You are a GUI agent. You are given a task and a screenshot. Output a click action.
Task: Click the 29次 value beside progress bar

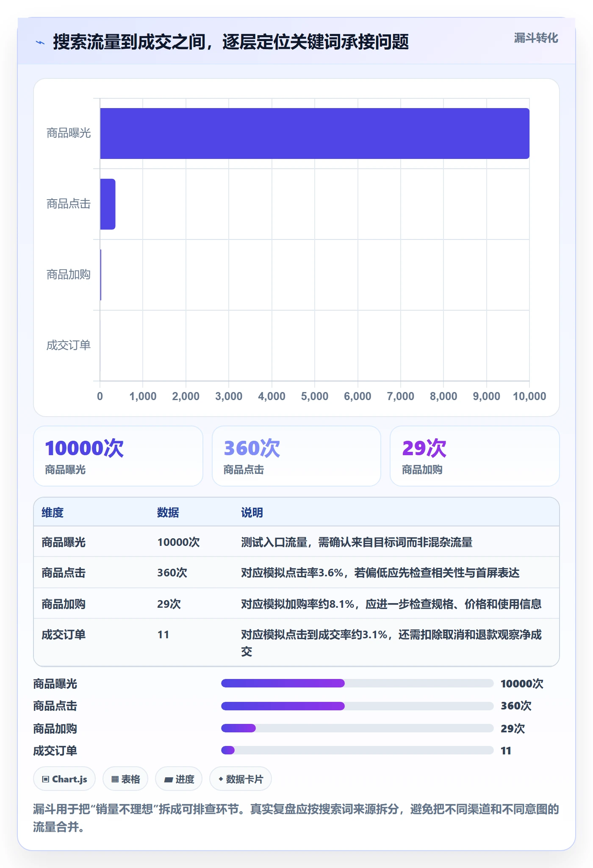pyautogui.click(x=513, y=729)
